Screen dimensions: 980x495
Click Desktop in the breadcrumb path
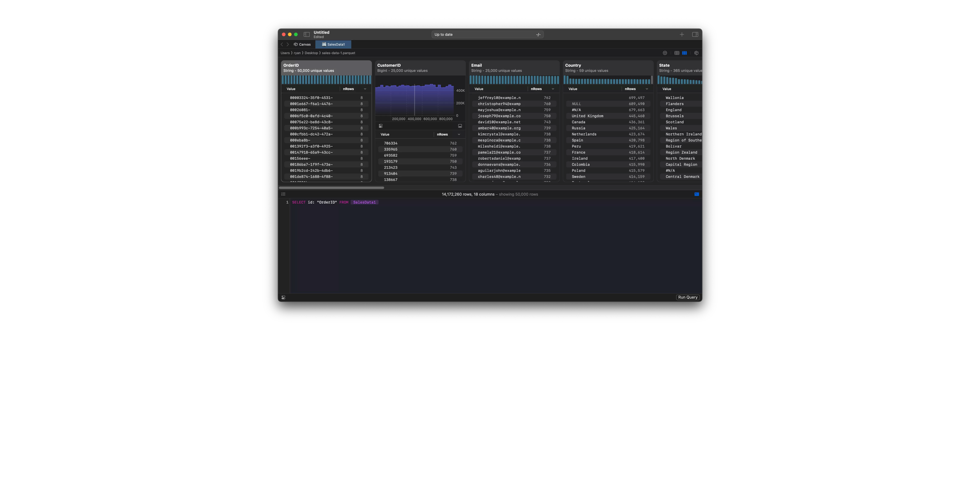(311, 53)
